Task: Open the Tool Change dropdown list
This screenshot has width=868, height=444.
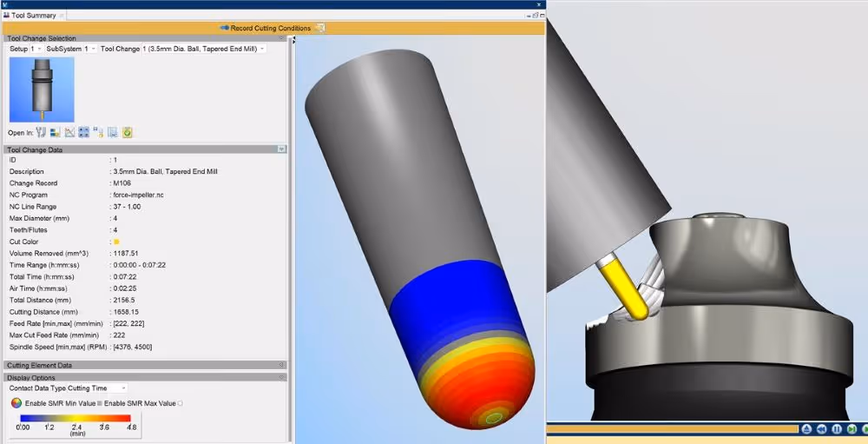Action: tap(203, 49)
